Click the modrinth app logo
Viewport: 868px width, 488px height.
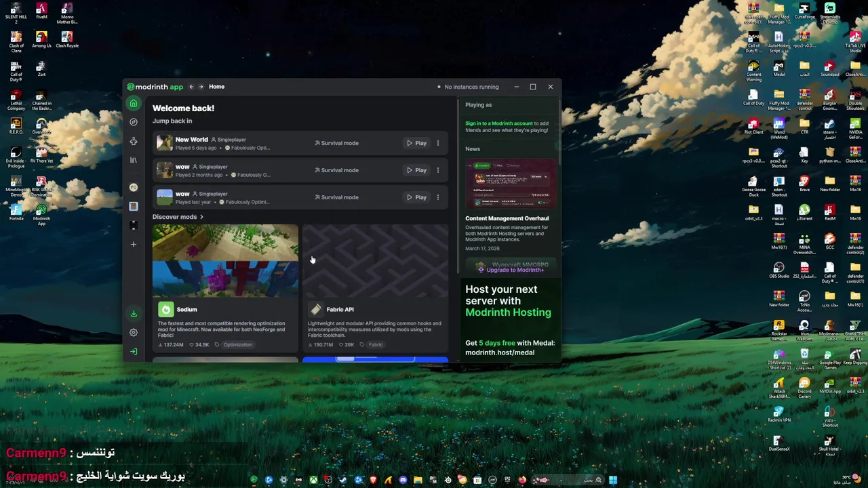point(155,87)
